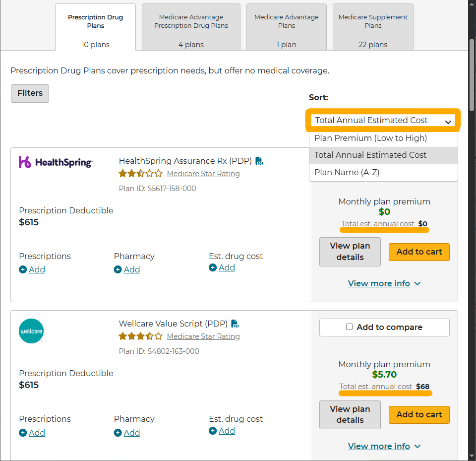Choose Plan Name (A-Z) sort option

click(347, 172)
